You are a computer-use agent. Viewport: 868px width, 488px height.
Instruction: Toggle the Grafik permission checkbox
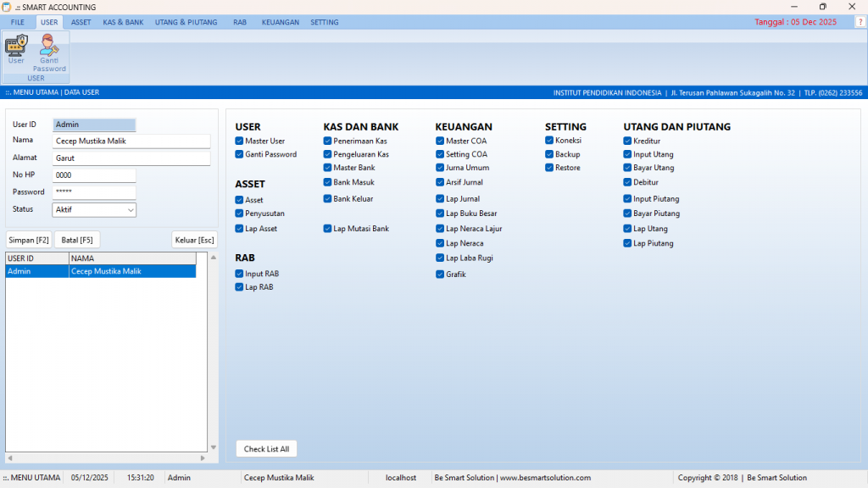coord(442,274)
